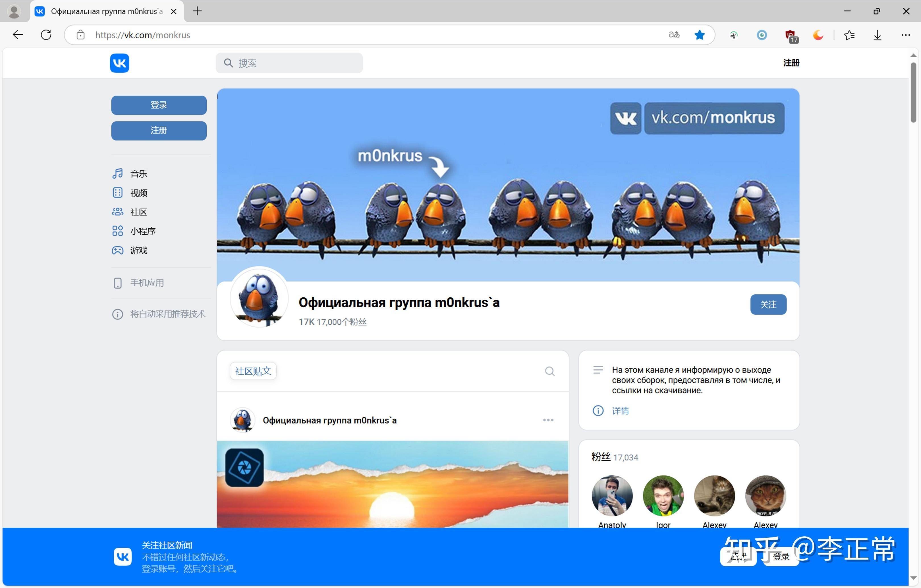Viewport: 921px width, 588px height.
Task: Click the cat-in-cap avatar of last follower
Action: pos(765,495)
